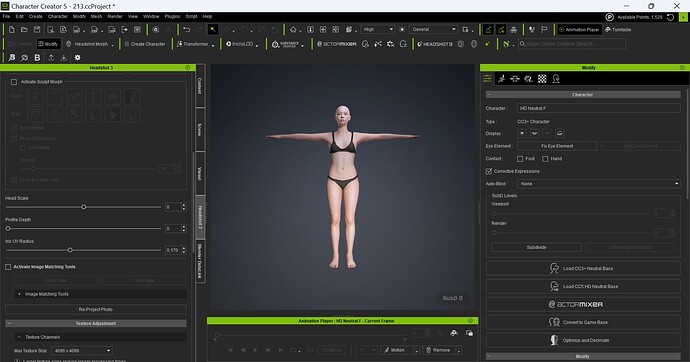
Task: Expand the Headshot Morph dropdown arrow
Action: (113, 45)
